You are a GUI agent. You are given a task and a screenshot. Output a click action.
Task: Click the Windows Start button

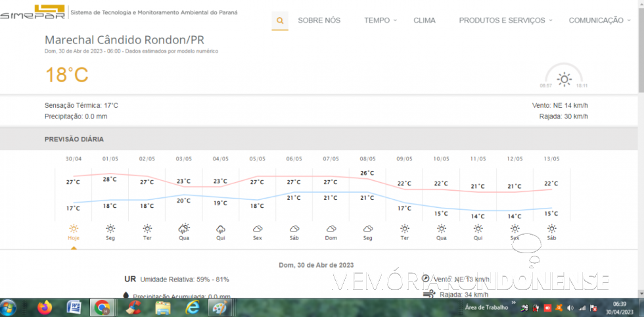point(10,307)
